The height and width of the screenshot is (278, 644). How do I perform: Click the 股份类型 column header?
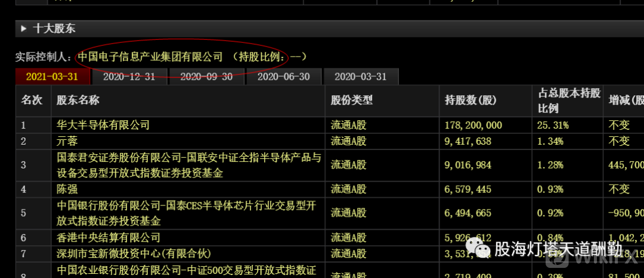click(x=352, y=100)
